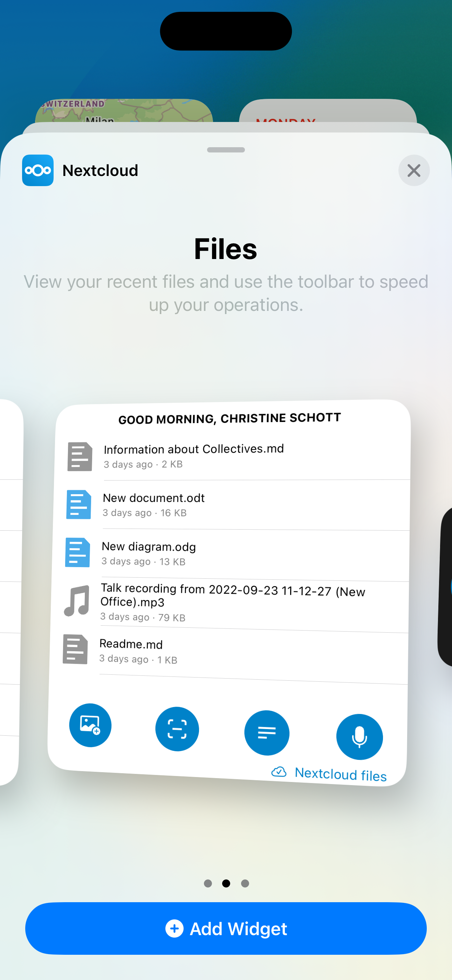Image resolution: width=452 pixels, height=980 pixels.
Task: Tap the Nextcloud app logo icon
Action: pyautogui.click(x=38, y=170)
